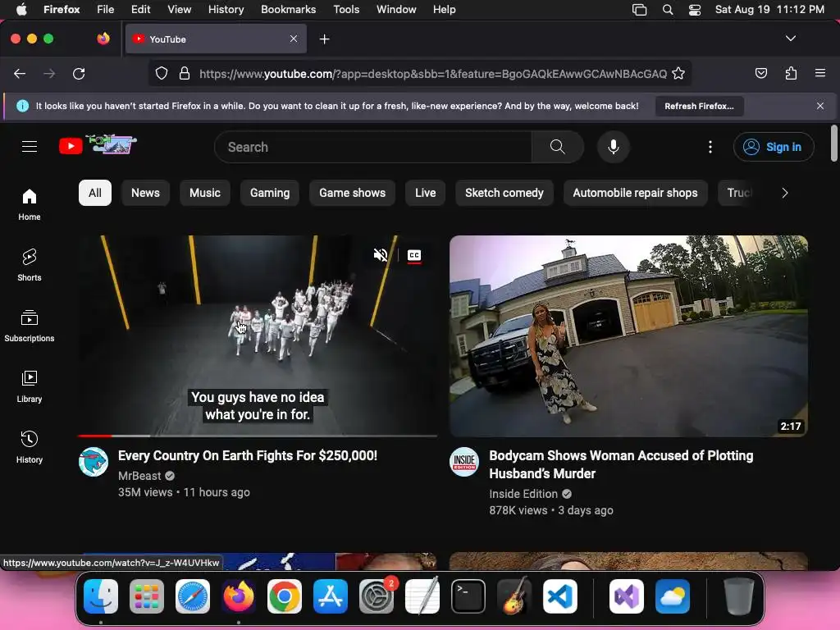Launch Google Chrome from the Dock
Viewport: 840px width, 630px height.
tap(285, 596)
